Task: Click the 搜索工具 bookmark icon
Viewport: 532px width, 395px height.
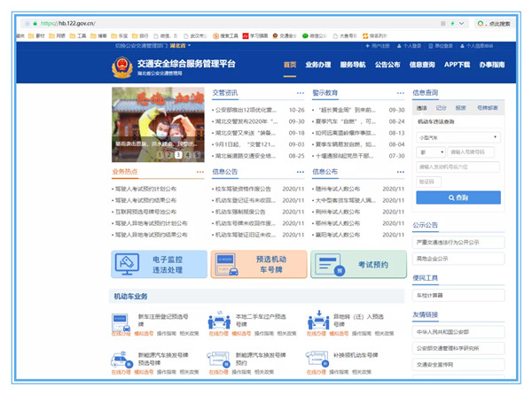Action: pos(215,36)
